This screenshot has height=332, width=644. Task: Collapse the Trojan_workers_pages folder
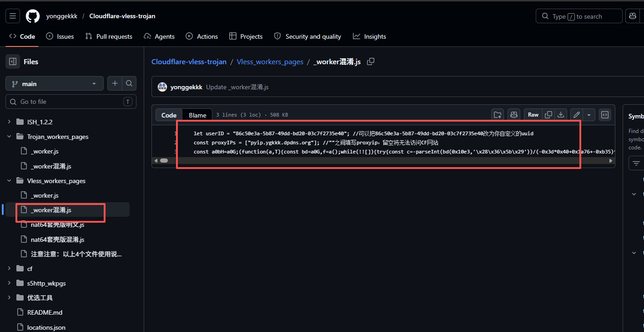click(x=9, y=137)
